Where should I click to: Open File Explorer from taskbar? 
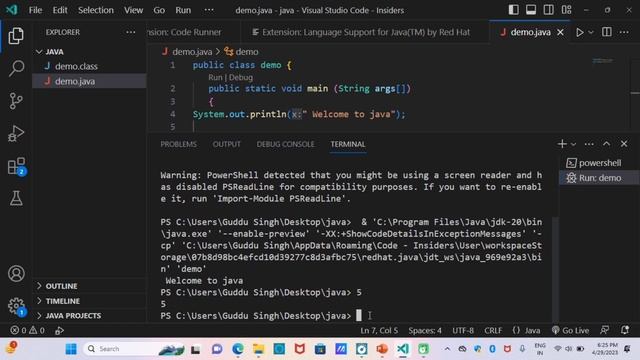(x=258, y=349)
